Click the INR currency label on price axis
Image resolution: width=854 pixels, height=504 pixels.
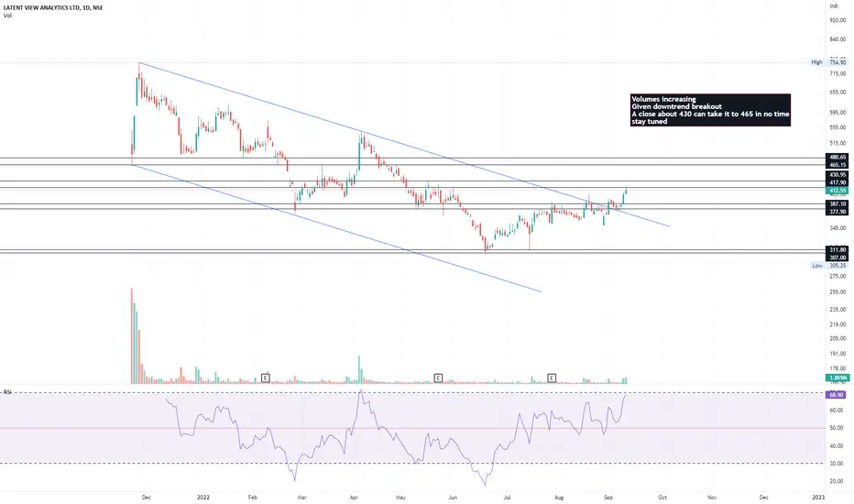coord(834,6)
